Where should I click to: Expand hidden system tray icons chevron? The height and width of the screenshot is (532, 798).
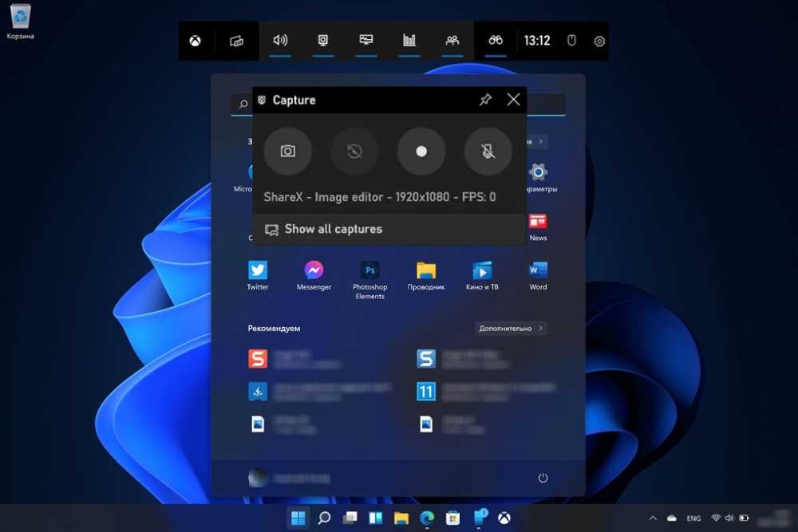click(x=653, y=518)
